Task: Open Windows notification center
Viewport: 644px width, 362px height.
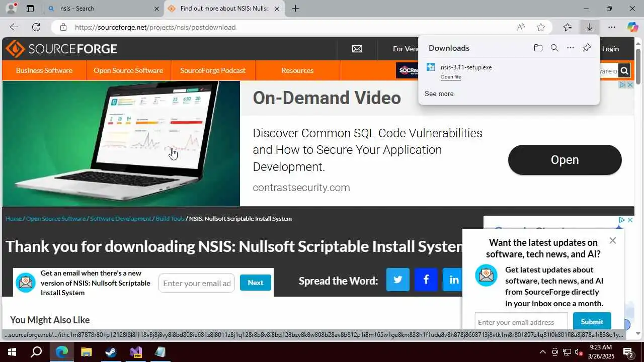Action: (x=628, y=352)
